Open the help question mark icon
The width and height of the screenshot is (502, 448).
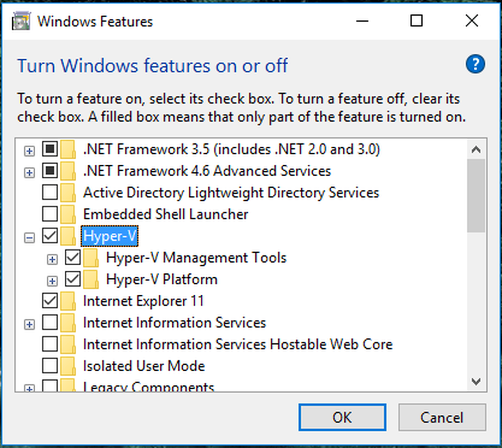[475, 64]
